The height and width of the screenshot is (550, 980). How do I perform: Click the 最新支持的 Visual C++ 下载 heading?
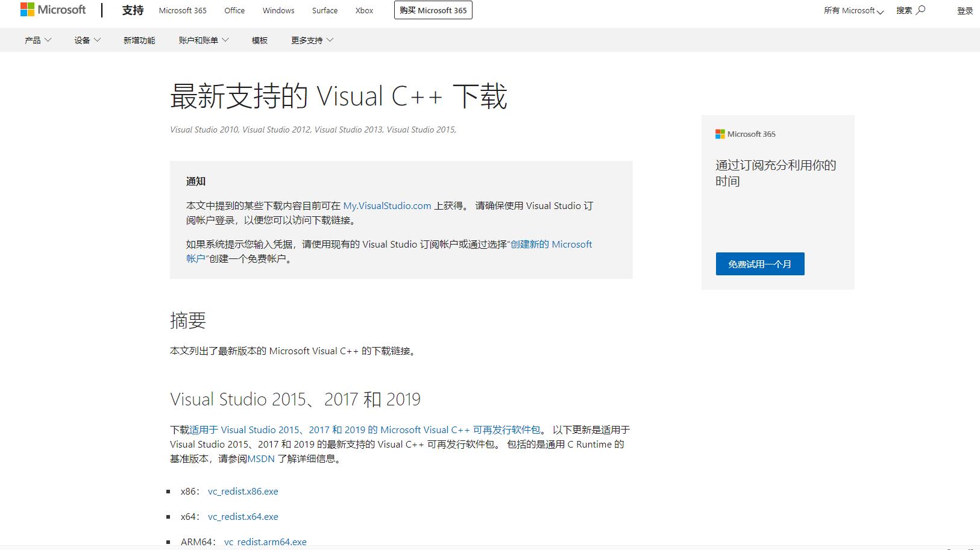[x=339, y=96]
